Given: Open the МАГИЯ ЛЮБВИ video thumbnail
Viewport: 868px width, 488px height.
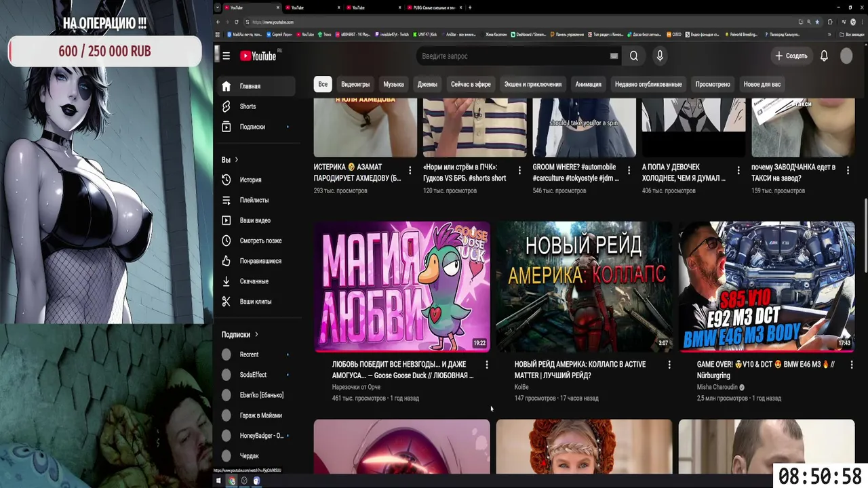Looking at the screenshot, I should (401, 287).
